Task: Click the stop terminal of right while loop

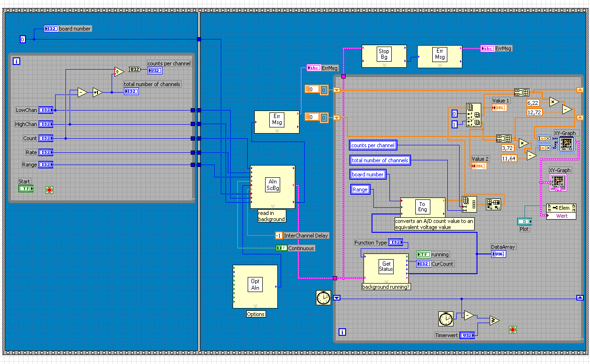Action: [513, 330]
